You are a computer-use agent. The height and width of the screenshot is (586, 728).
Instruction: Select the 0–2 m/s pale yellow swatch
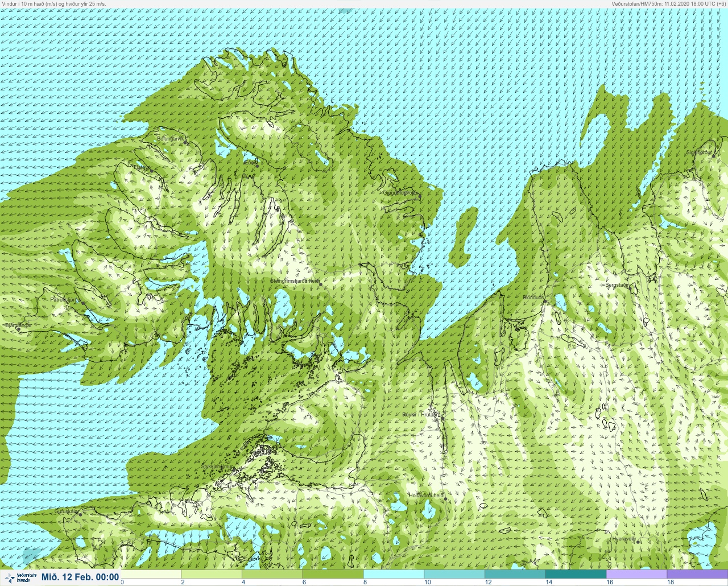151,574
